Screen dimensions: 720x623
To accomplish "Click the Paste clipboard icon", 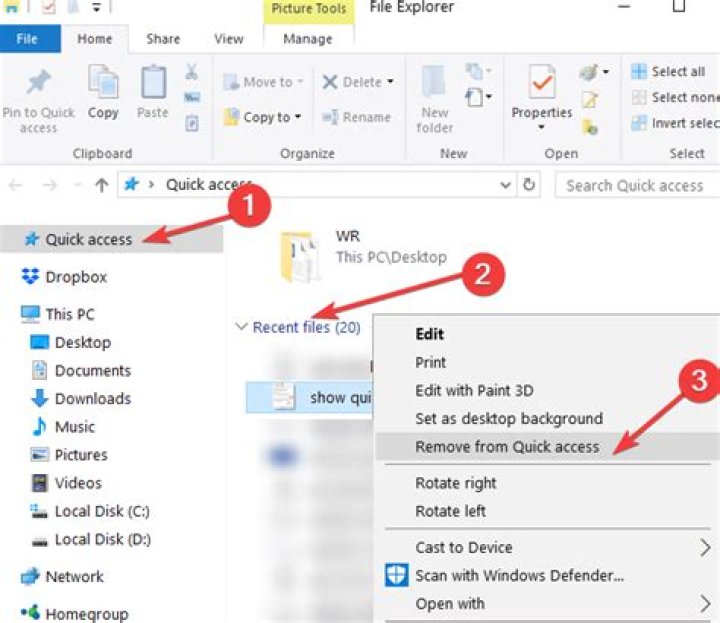I will [153, 81].
